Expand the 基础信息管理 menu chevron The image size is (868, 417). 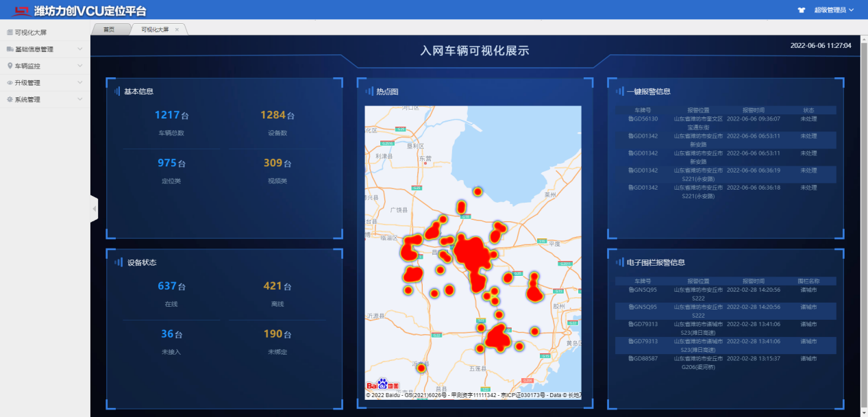(80, 49)
